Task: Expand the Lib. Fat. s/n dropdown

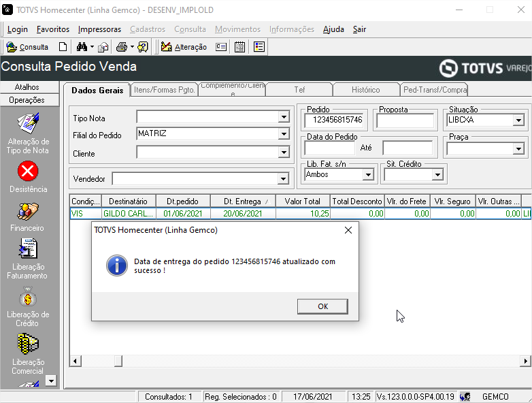Action: (x=368, y=174)
